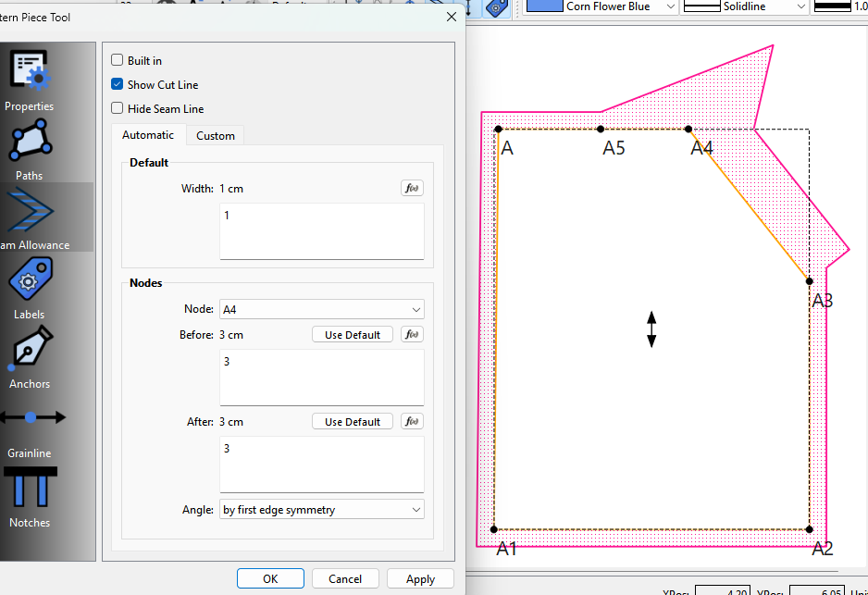Enable the Built in checkbox
Screen dimensions: 868x595
pos(117,60)
